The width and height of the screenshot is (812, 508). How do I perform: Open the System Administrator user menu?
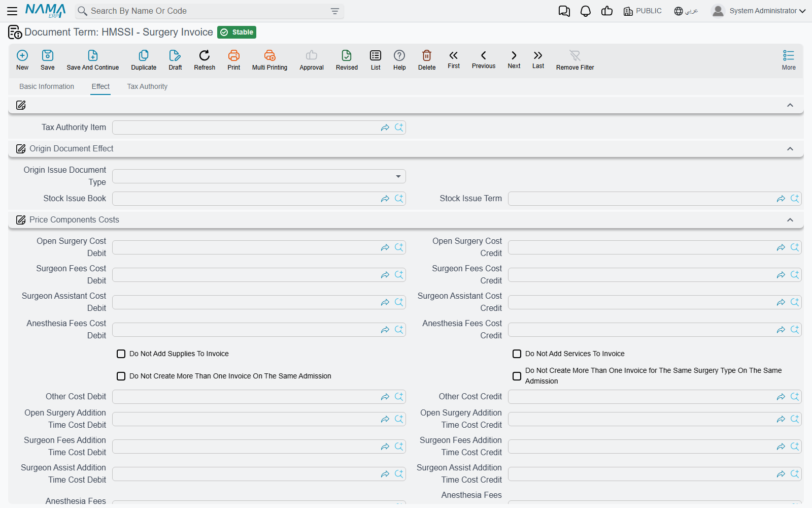click(759, 11)
